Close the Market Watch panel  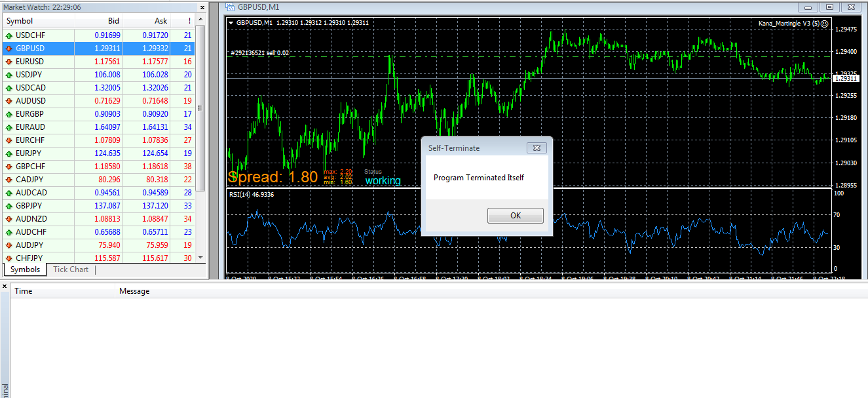point(203,7)
